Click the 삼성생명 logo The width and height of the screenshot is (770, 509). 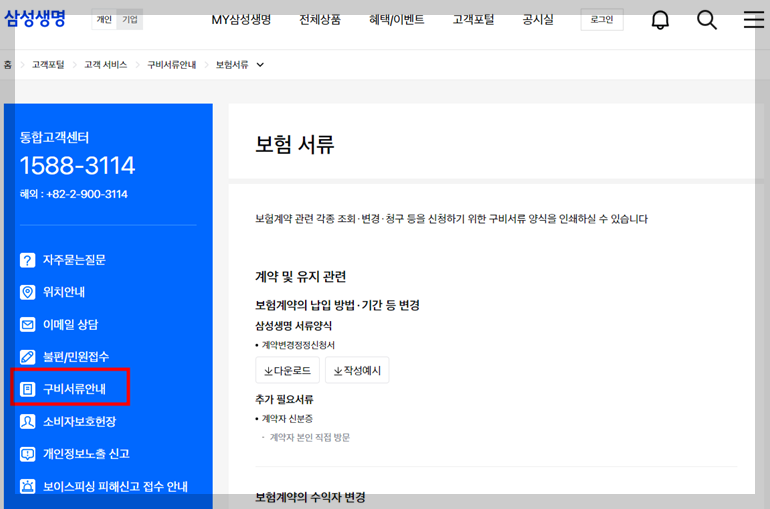(x=35, y=19)
